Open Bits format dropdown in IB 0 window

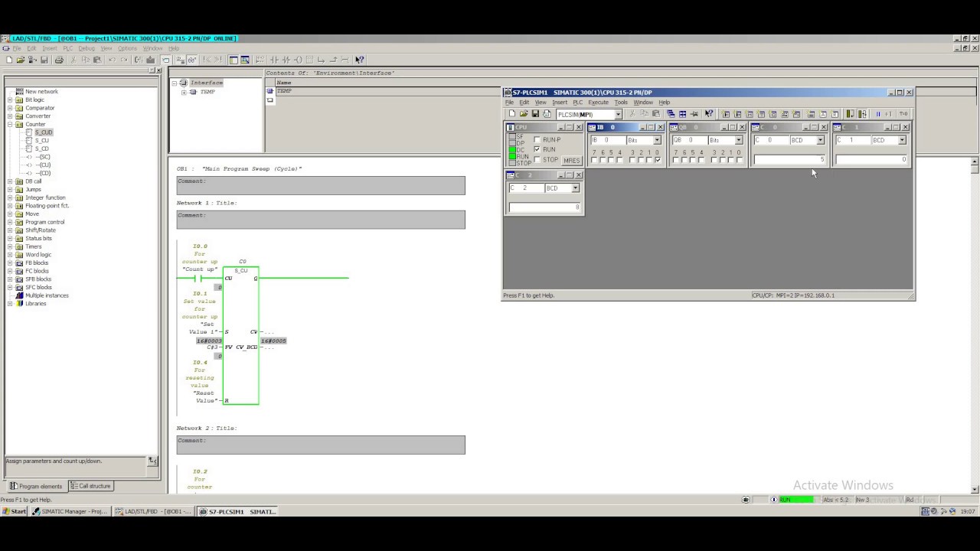click(x=657, y=140)
